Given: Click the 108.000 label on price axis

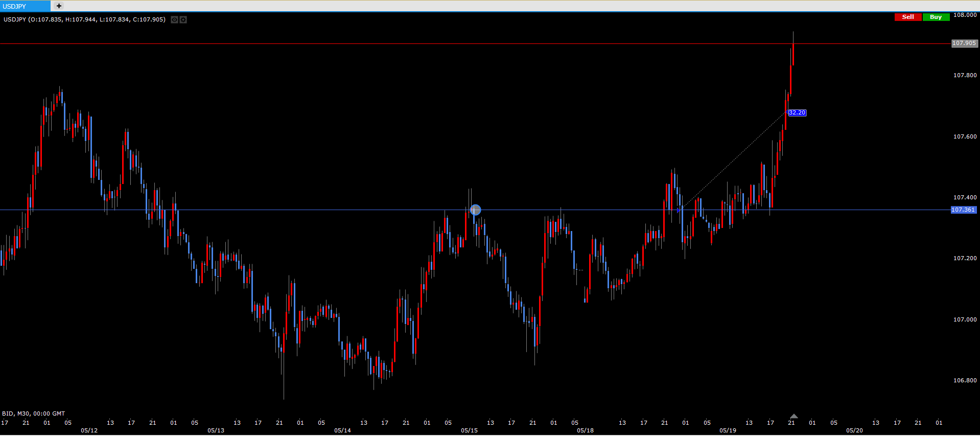Looking at the screenshot, I should tap(965, 15).
